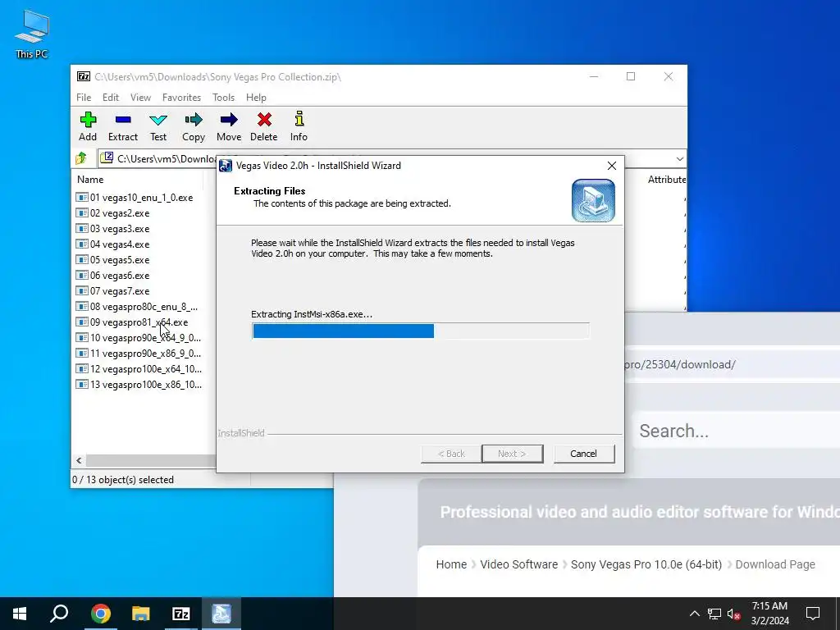The image size is (840, 630).
Task: Click the taskbar Search icon
Action: tap(59, 614)
